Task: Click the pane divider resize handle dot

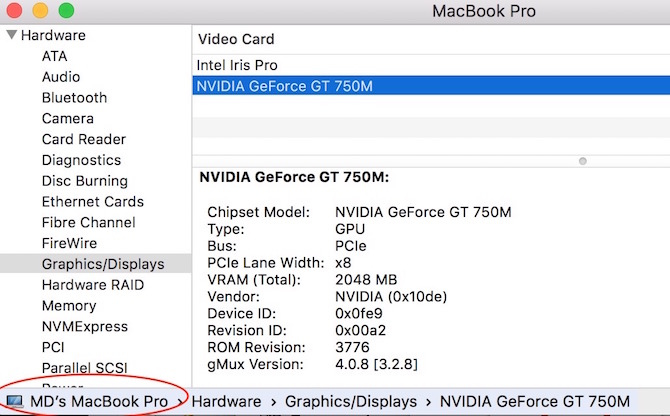Action: coord(583,161)
